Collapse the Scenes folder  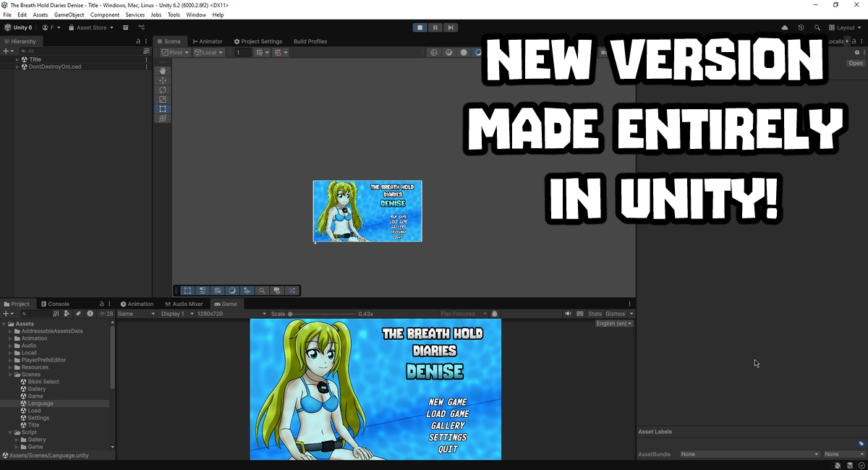pos(9,375)
